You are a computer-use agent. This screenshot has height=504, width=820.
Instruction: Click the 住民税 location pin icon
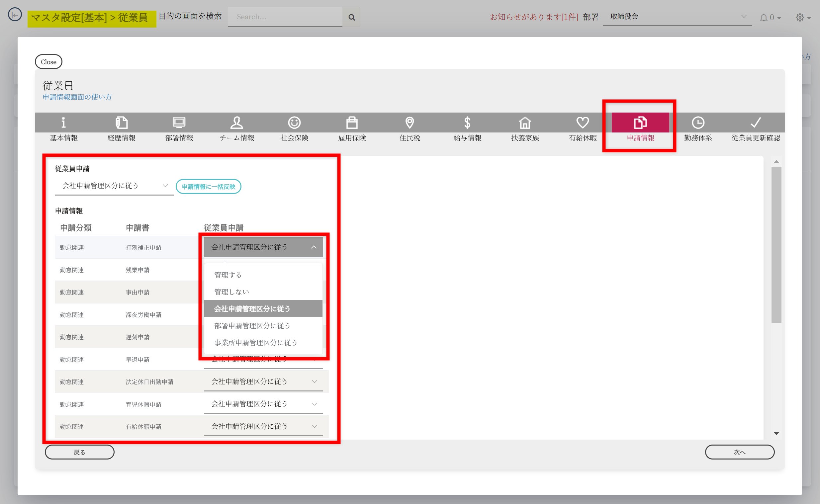[410, 123]
